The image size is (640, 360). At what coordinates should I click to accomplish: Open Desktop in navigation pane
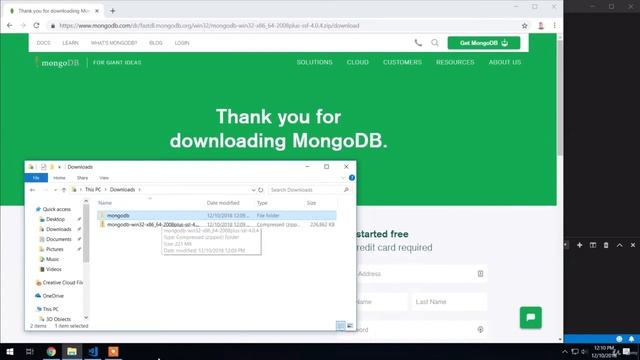55,219
